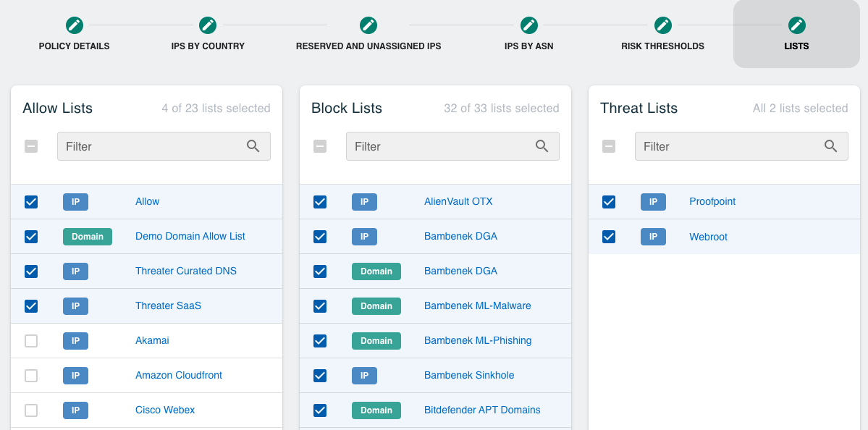Focus the Block Lists filter field
Screen dimensions: 868x430
(452, 146)
